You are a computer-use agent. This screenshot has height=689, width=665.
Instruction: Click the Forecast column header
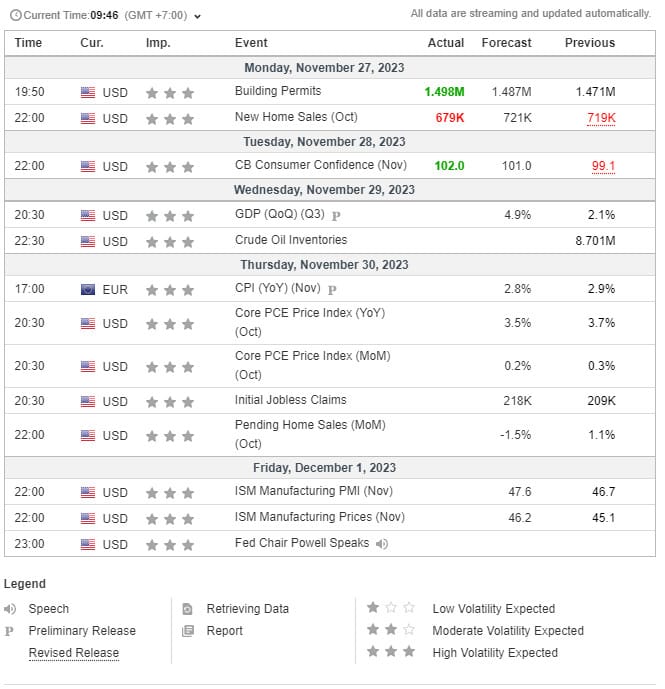pos(506,43)
